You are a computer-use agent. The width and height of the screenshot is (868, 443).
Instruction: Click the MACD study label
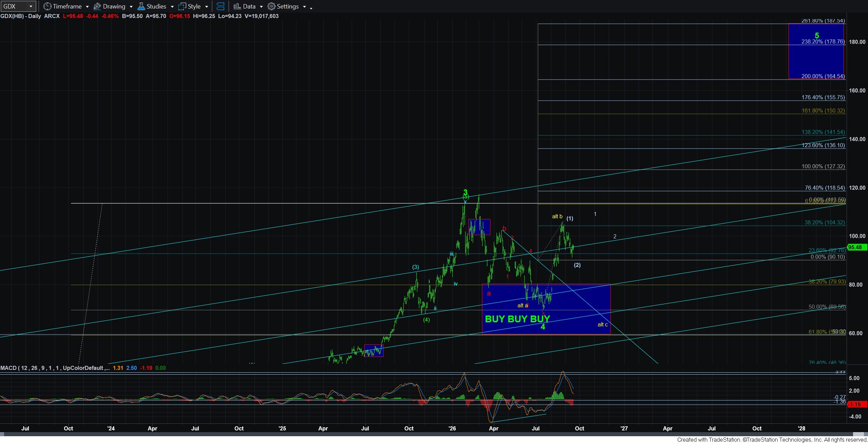[x=55, y=368]
